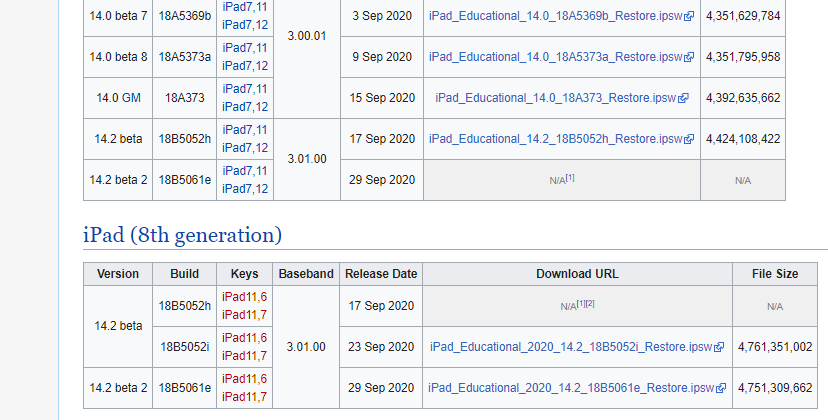Select the Keys column header
828x420 pixels.
pos(244,274)
